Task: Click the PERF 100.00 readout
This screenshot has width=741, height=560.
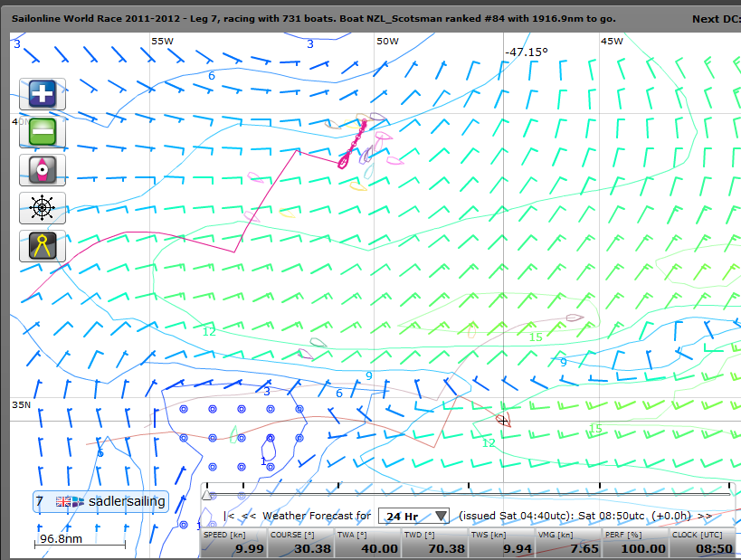Action: tap(636, 543)
